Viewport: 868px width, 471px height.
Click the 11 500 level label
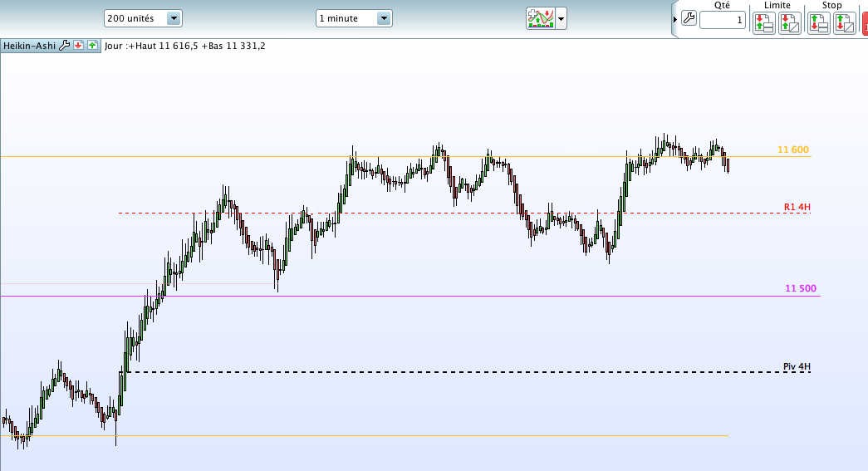[801, 287]
